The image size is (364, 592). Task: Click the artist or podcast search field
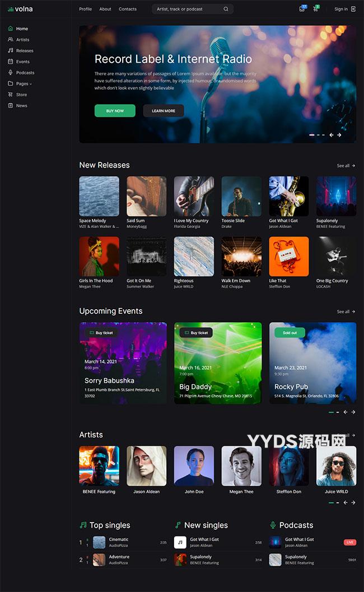(x=187, y=9)
